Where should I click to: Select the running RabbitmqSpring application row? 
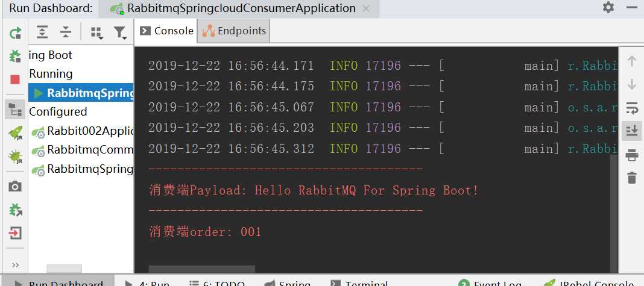pyautogui.click(x=81, y=93)
